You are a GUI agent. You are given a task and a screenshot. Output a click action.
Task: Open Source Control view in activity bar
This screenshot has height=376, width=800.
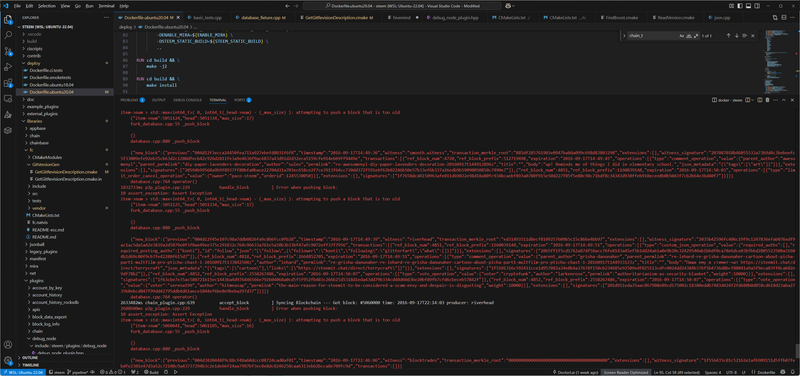click(x=8, y=51)
